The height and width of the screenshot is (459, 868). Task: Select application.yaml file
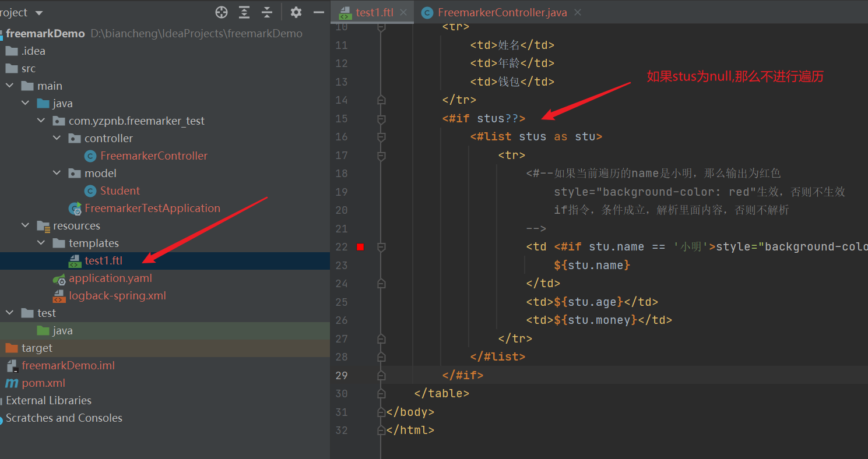click(110, 278)
